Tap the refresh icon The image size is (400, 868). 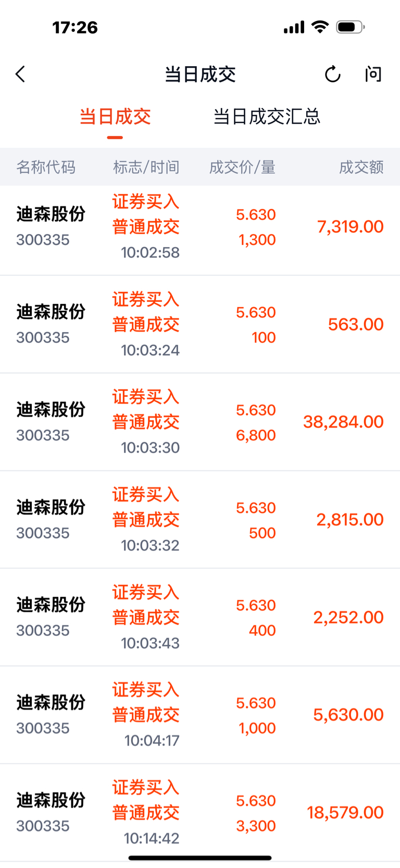[x=332, y=75]
